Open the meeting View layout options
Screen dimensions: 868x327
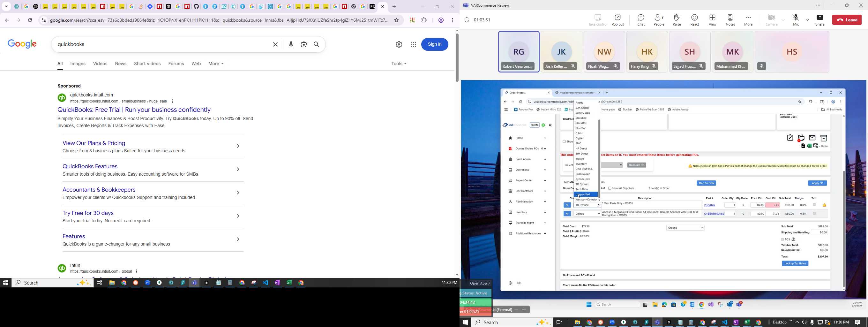712,20
